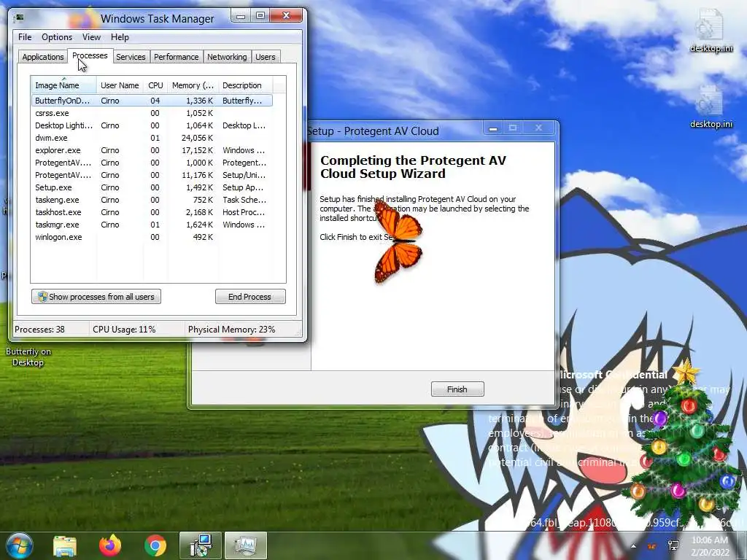Screen dimensions: 747x560
Task: Sort processes by Memory column
Action: (x=193, y=85)
